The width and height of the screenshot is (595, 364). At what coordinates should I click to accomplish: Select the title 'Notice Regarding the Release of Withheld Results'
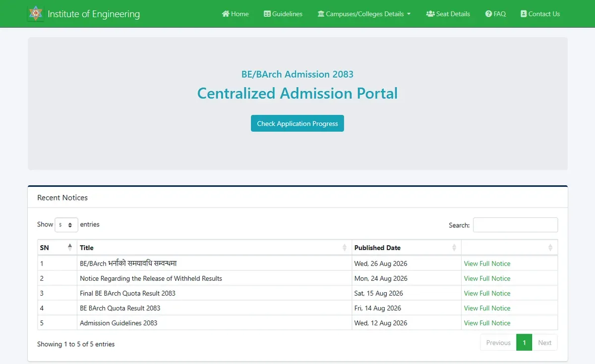pyautogui.click(x=151, y=278)
